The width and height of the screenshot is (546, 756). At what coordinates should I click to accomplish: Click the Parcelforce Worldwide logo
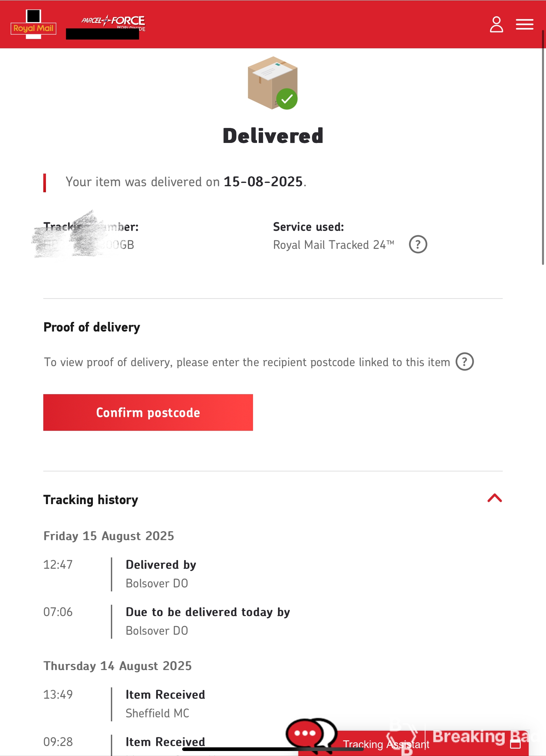click(x=113, y=23)
